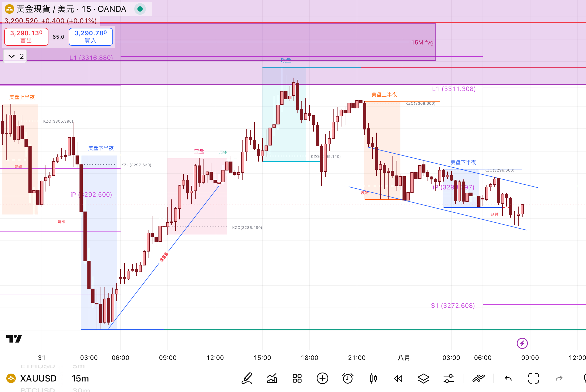Image resolution: width=586 pixels, height=392 pixels.
Task: Click the TradingView logo on chart
Action: (14, 338)
